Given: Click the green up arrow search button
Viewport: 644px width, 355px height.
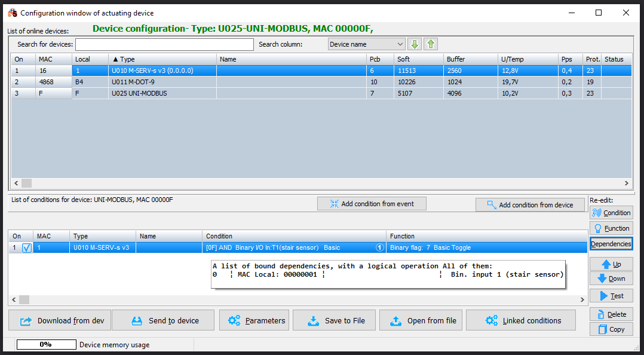Looking at the screenshot, I should pyautogui.click(x=430, y=44).
